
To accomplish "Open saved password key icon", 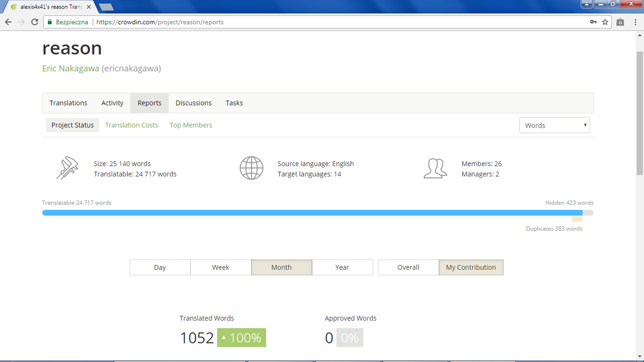I will click(594, 22).
